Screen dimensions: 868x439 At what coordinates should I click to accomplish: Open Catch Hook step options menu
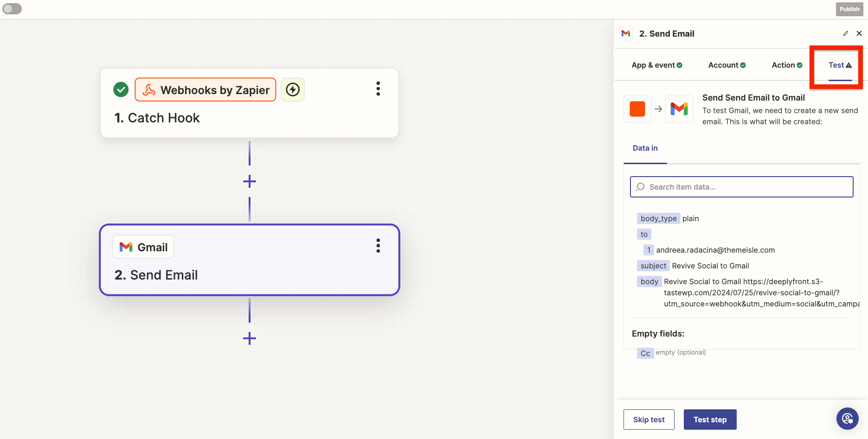[x=378, y=89]
